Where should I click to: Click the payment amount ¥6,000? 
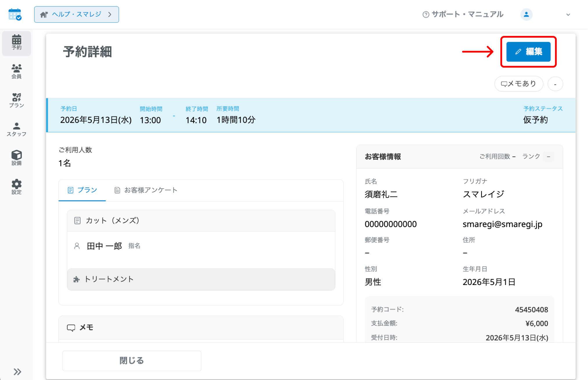537,324
